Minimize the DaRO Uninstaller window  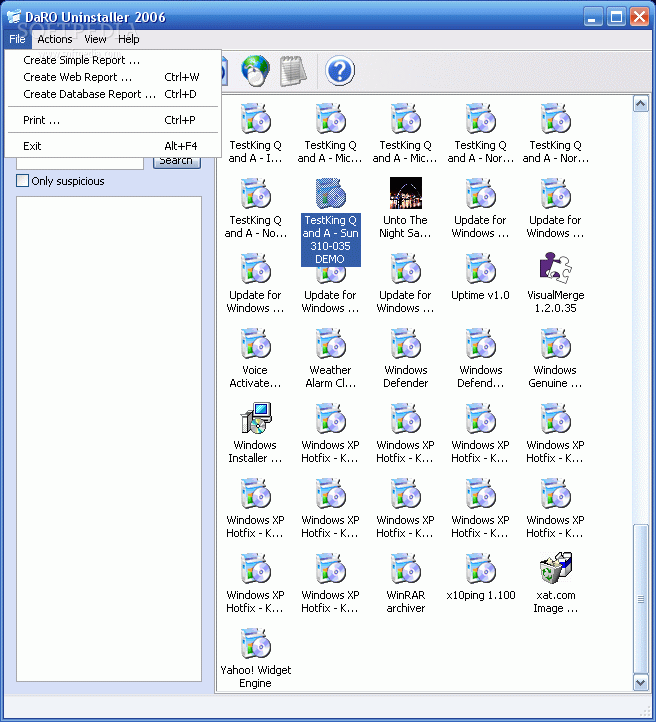point(593,17)
